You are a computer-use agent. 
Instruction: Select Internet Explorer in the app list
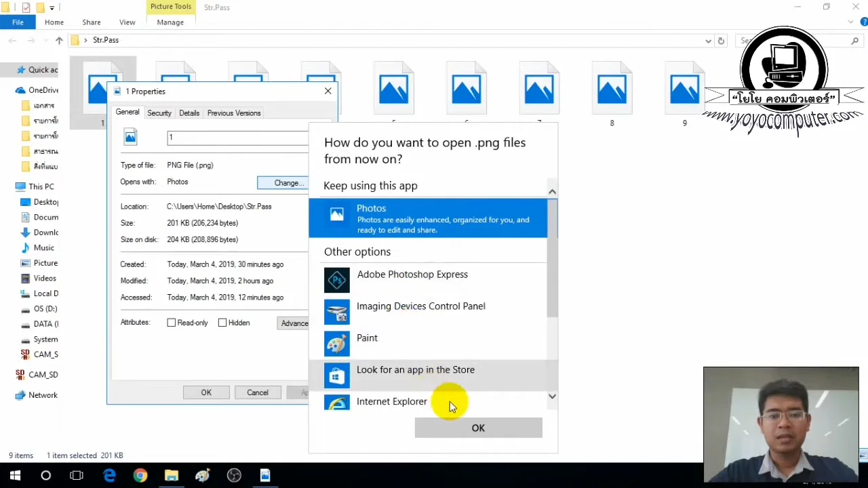click(391, 401)
